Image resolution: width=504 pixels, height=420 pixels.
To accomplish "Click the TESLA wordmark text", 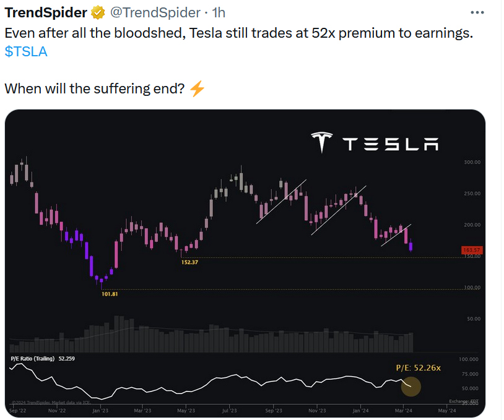I will (390, 144).
